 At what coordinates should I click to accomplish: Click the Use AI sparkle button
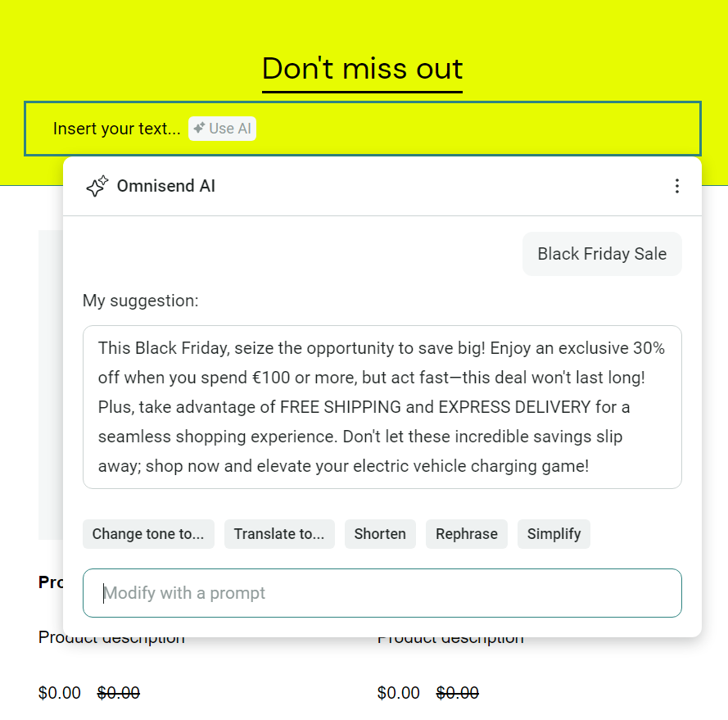[x=222, y=129]
